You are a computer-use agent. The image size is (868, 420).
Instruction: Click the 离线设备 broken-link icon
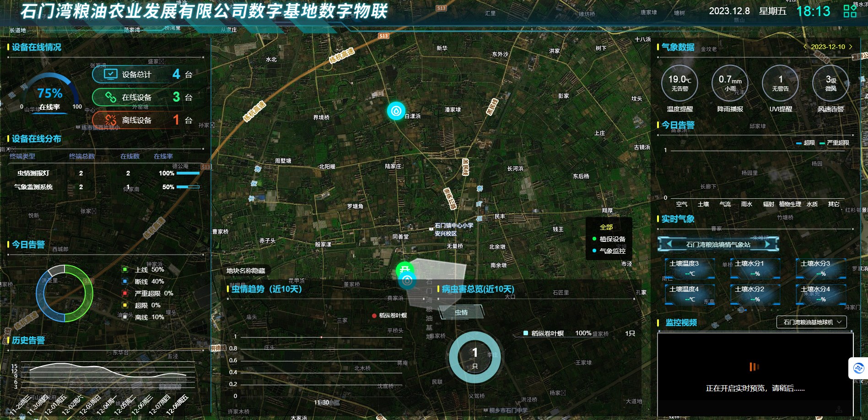[x=111, y=120]
